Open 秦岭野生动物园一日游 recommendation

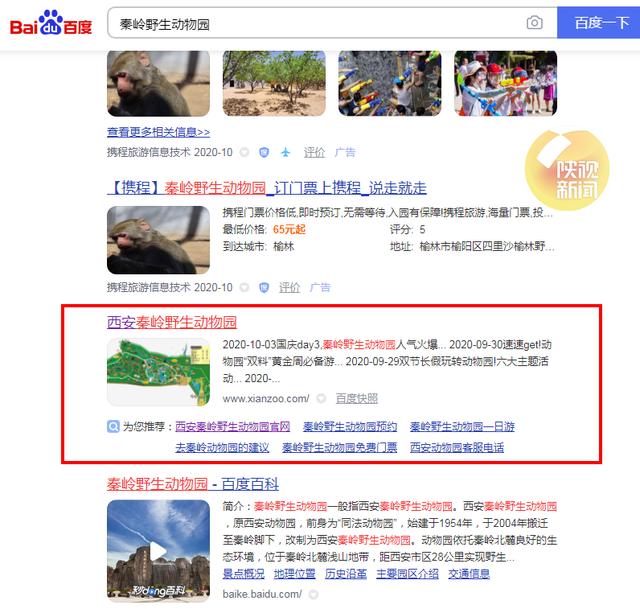coord(462,427)
